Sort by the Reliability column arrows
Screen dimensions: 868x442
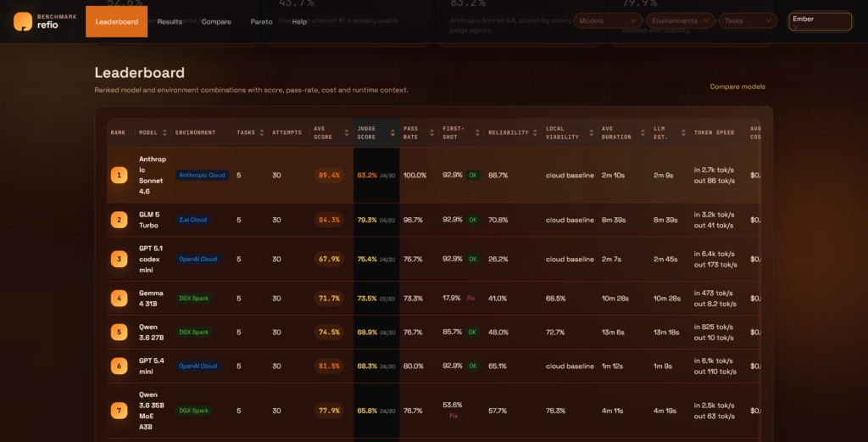pyautogui.click(x=535, y=132)
